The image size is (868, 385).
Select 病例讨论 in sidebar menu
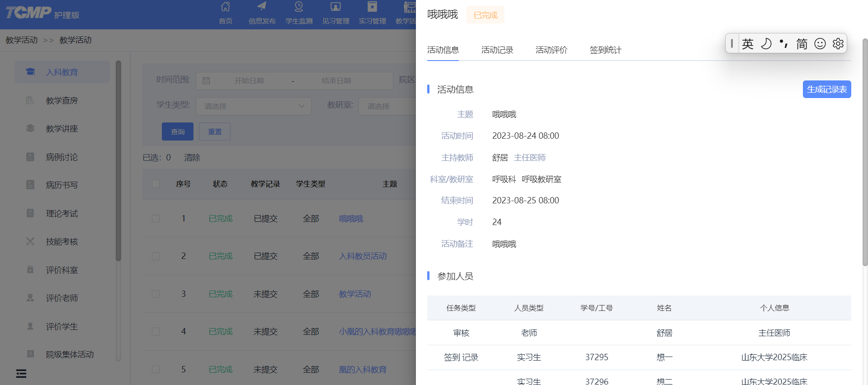62,157
